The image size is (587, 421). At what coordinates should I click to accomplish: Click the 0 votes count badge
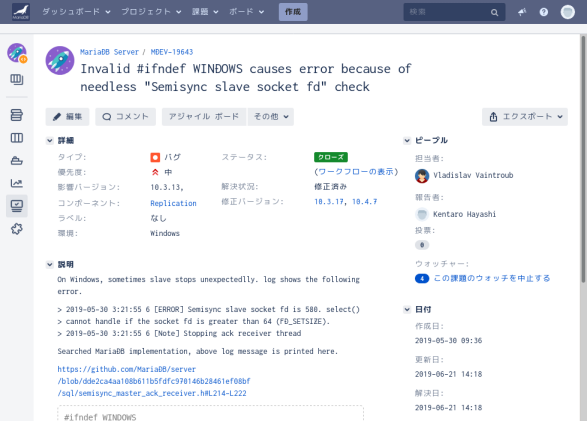pyautogui.click(x=422, y=245)
